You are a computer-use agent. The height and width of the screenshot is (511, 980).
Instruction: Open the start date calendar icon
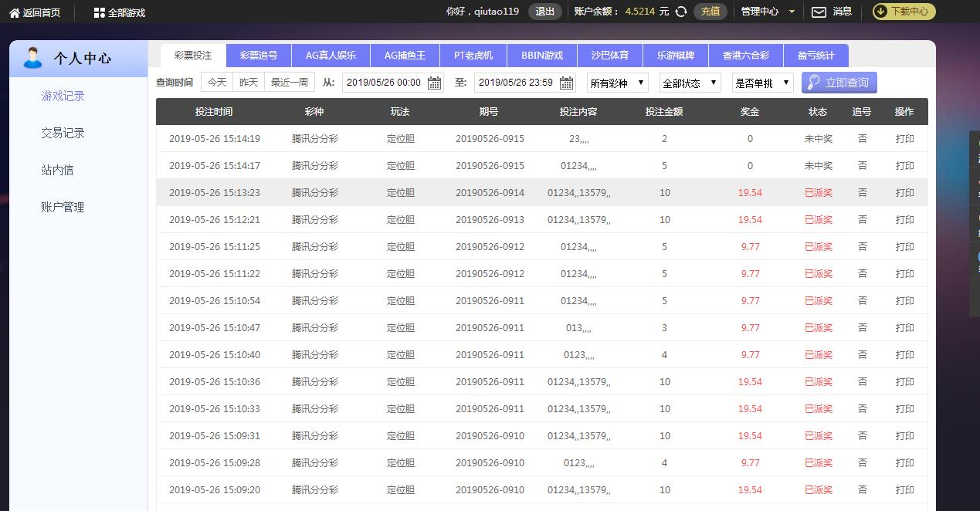(x=434, y=83)
